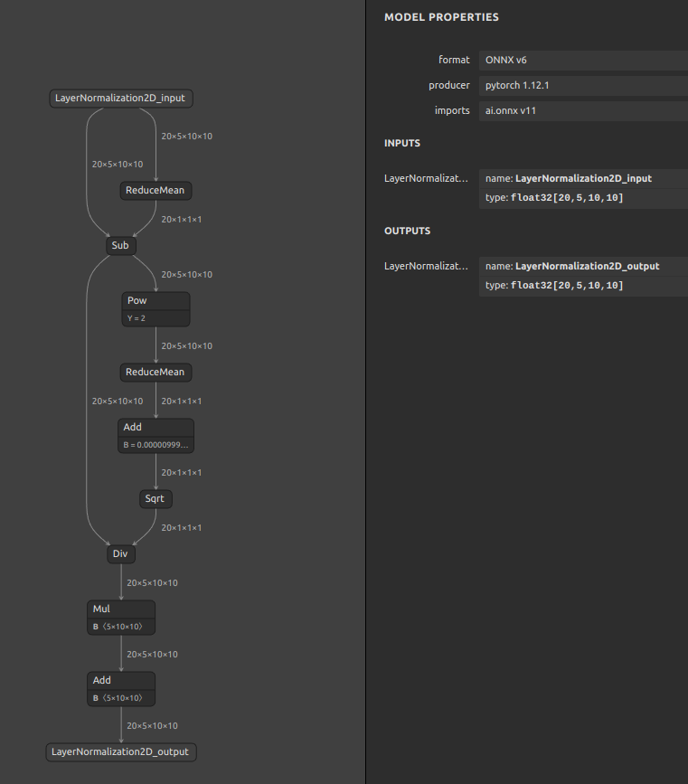Click the Div operator node
The height and width of the screenshot is (784, 688).
120,553
